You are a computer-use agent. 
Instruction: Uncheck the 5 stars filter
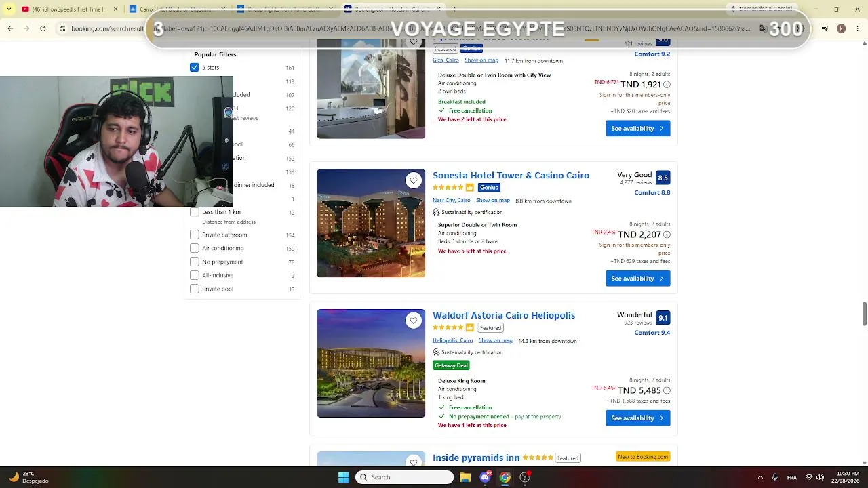pyautogui.click(x=195, y=68)
